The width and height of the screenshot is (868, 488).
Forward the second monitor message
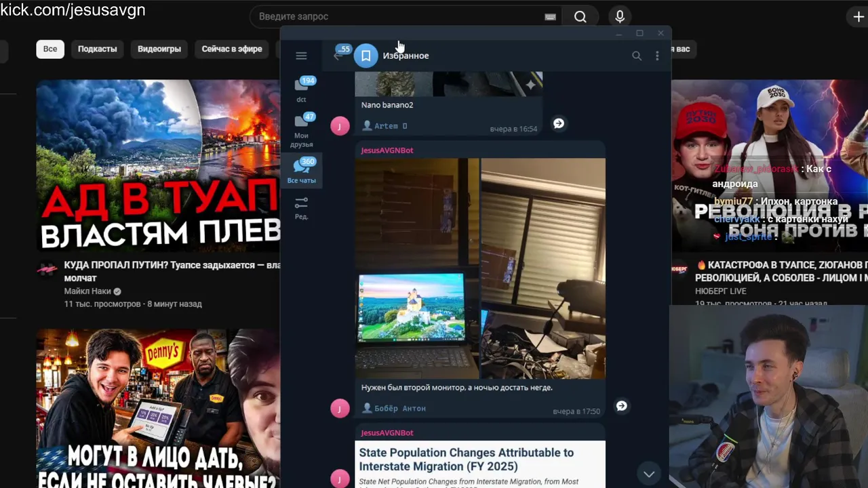click(621, 406)
